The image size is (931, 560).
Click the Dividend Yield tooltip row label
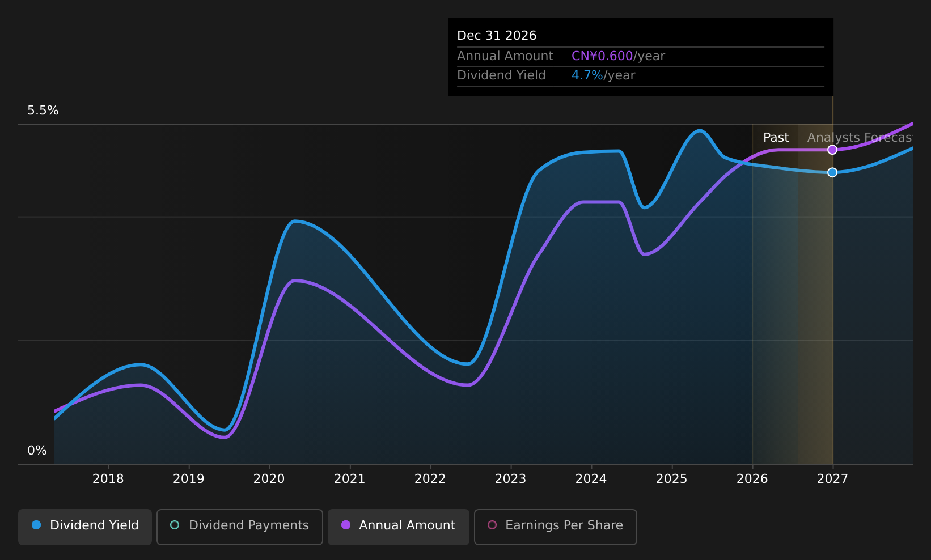[x=501, y=75]
